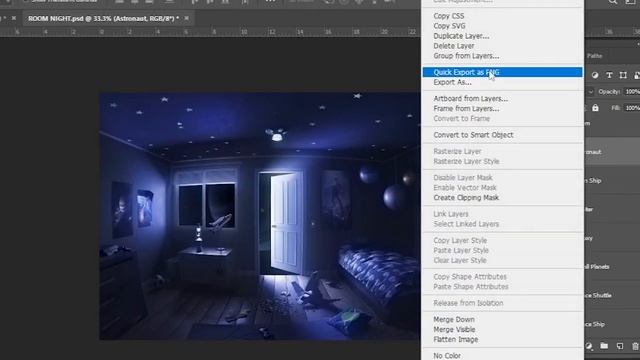Choose Merge Down from menu
The image size is (640, 360).
click(453, 319)
